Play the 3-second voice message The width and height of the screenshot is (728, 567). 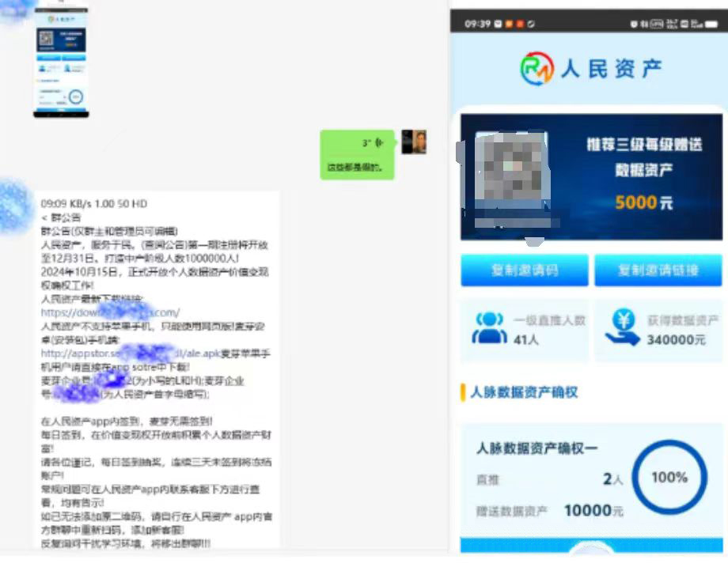coord(357,143)
